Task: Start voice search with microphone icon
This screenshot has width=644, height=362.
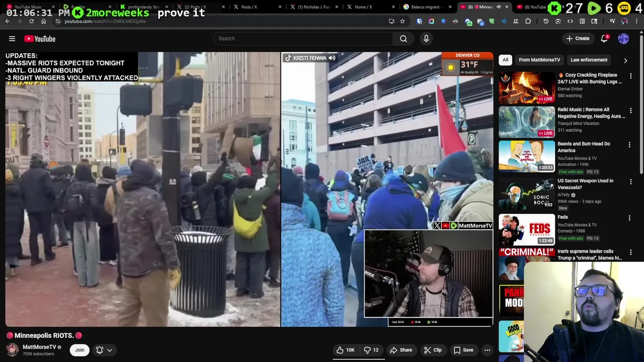Action: coord(426,39)
